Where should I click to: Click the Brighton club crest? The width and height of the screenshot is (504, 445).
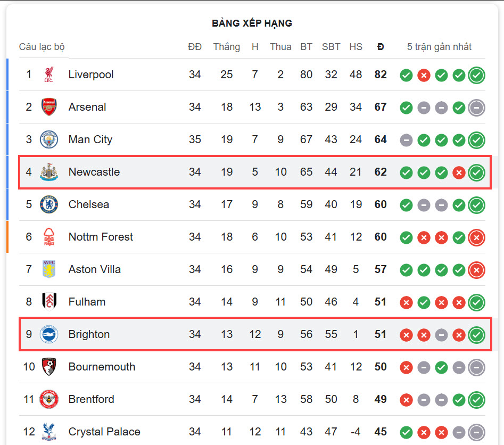[x=49, y=334]
